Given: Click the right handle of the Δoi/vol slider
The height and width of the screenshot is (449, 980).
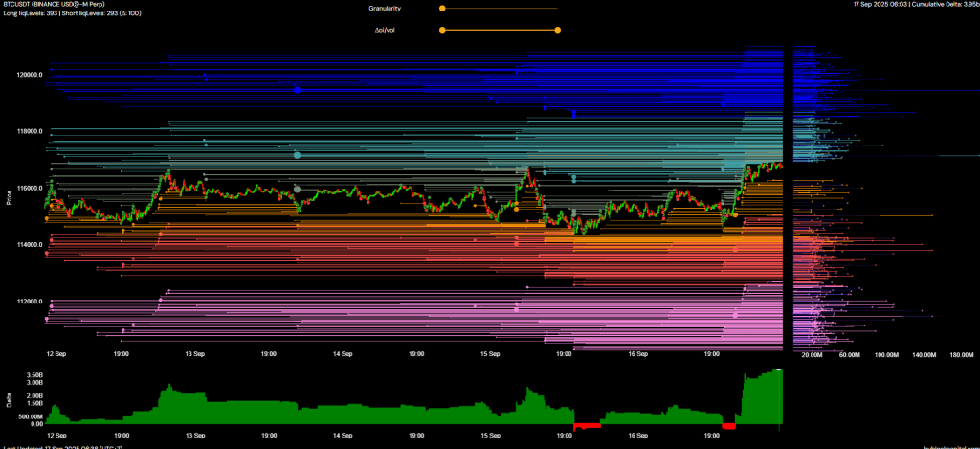Looking at the screenshot, I should [558, 30].
